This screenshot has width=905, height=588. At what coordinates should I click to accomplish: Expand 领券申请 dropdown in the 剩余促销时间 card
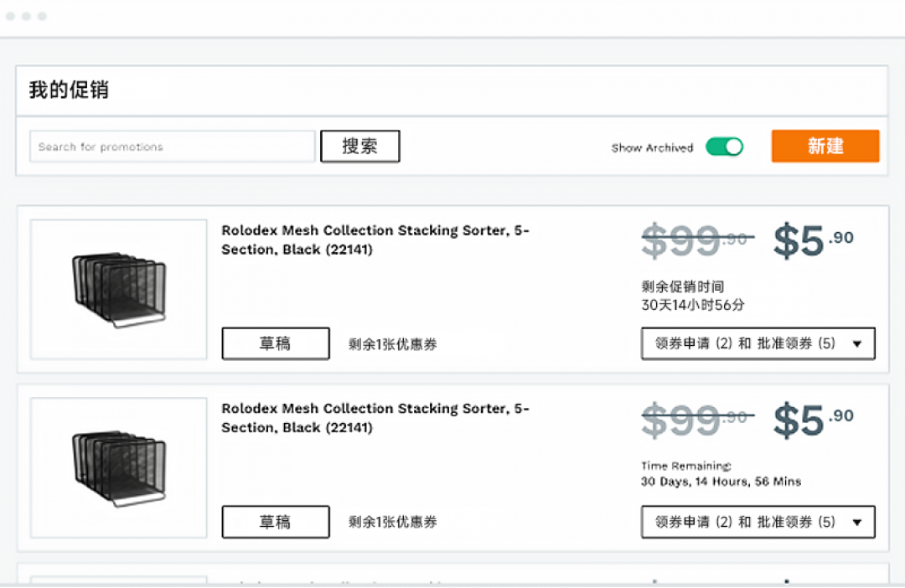pos(758,343)
